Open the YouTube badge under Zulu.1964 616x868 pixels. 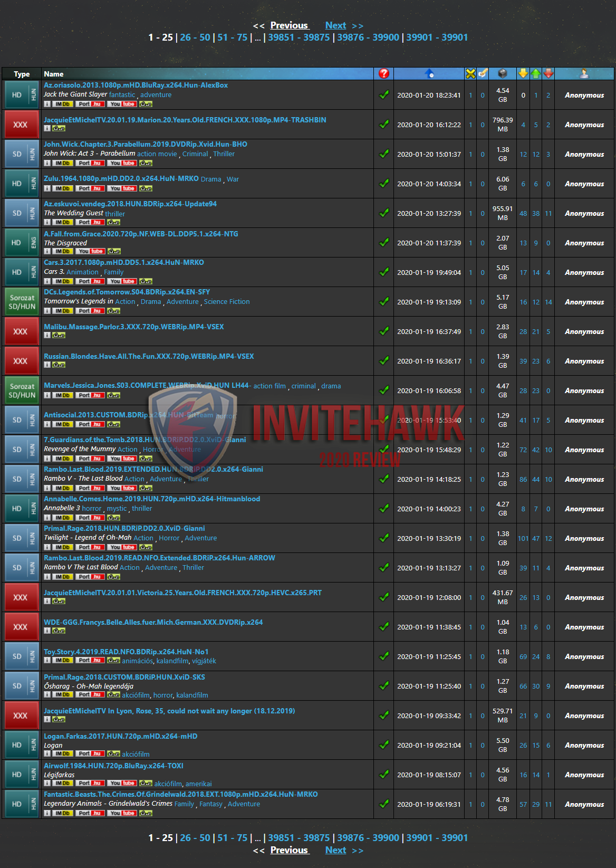pyautogui.click(x=122, y=189)
